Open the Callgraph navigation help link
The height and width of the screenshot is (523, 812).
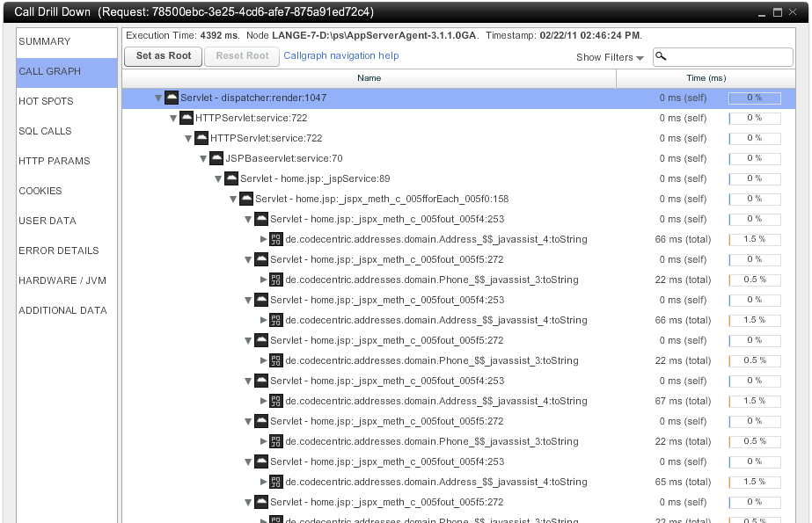click(340, 55)
